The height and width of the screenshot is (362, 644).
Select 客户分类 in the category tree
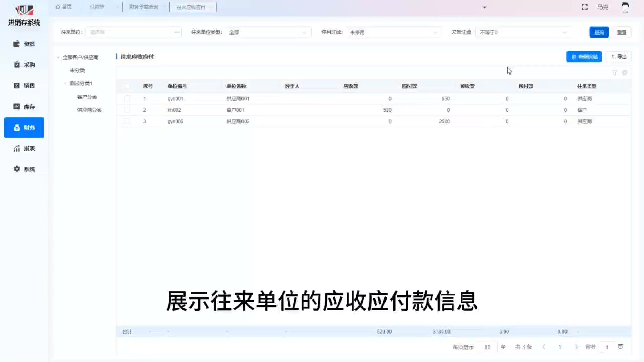[x=87, y=97]
